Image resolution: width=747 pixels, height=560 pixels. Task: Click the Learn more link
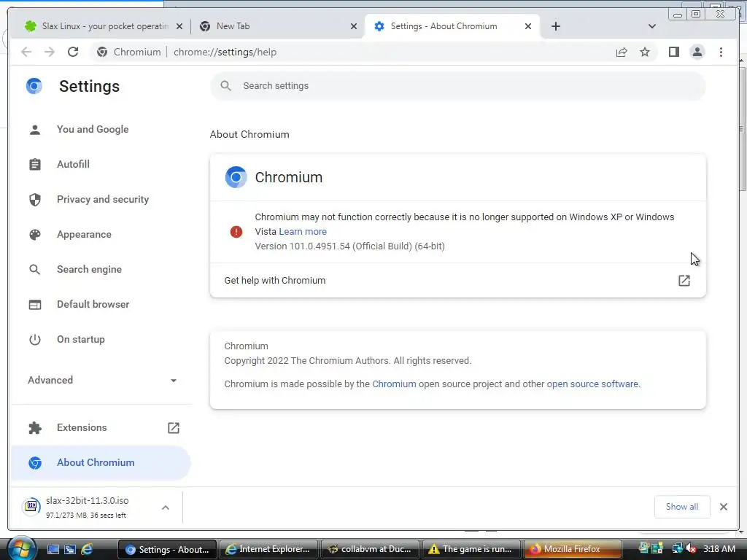click(x=303, y=232)
